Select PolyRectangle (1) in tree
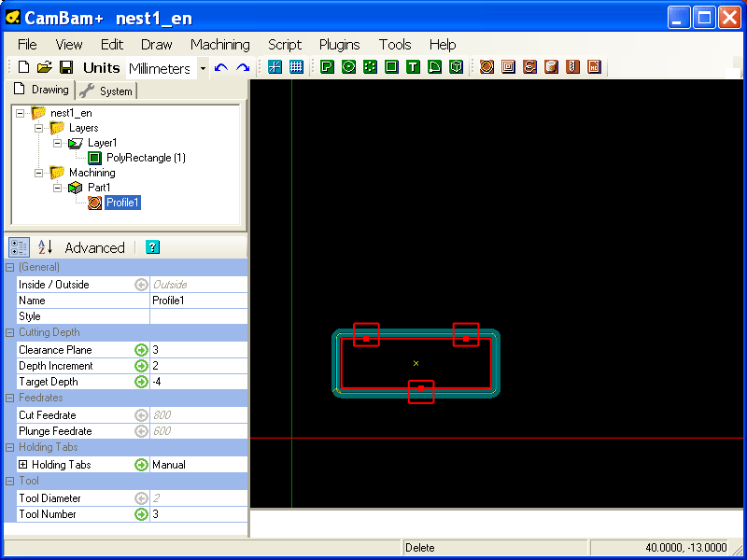 click(146, 158)
